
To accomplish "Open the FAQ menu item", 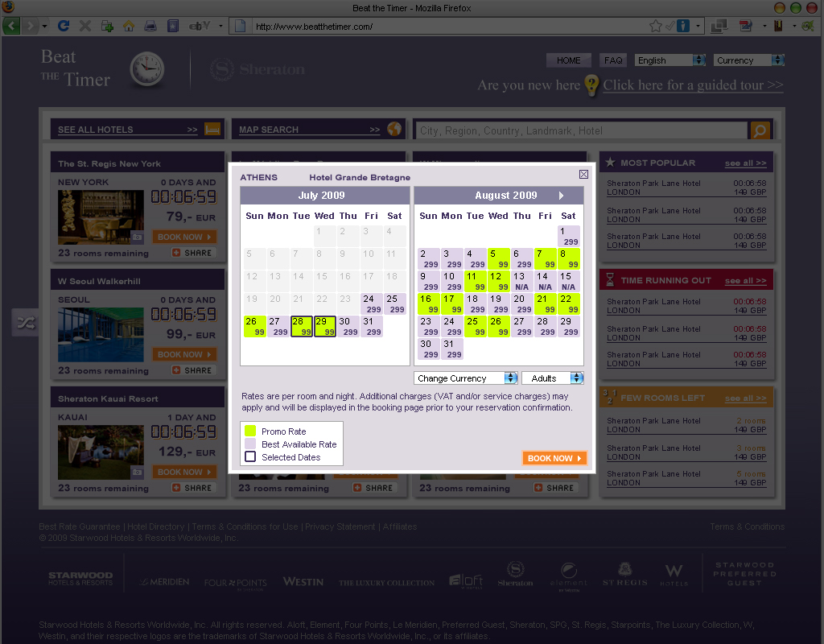I will 612,60.
